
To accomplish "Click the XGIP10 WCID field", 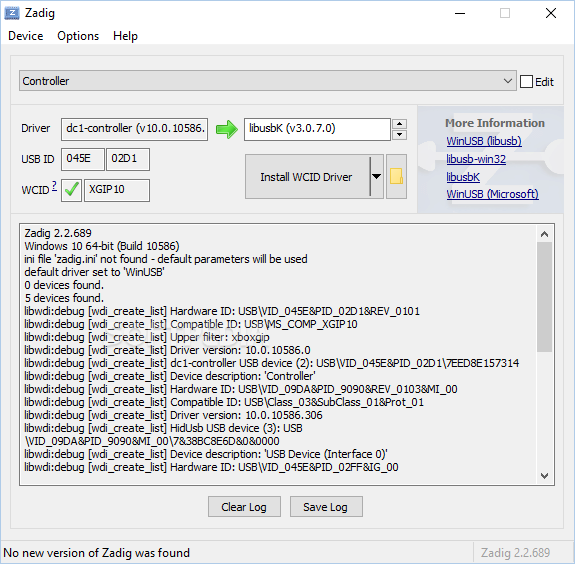I will pyautogui.click(x=117, y=190).
